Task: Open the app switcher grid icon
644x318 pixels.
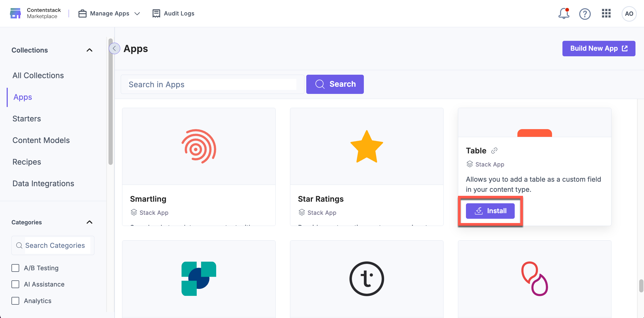Action: click(606, 13)
